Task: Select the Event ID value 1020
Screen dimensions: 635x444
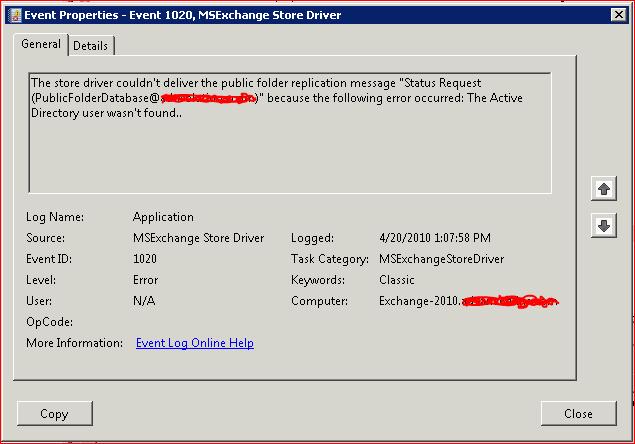Action: point(146,259)
